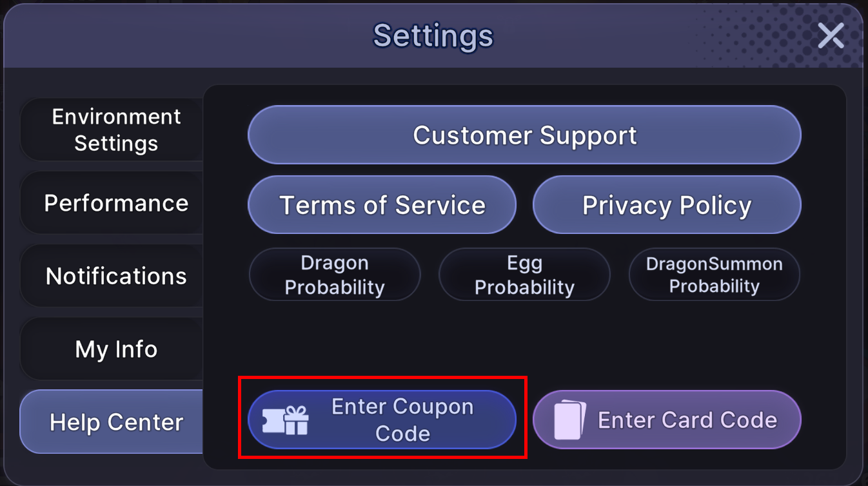The width and height of the screenshot is (868, 486).
Task: Go to the My Info tab
Action: click(115, 349)
